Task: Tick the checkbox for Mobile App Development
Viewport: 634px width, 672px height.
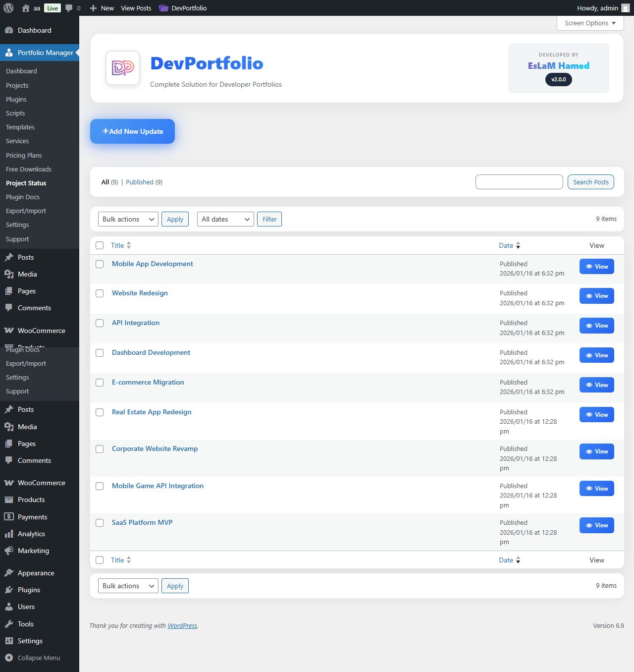Action: tap(100, 264)
